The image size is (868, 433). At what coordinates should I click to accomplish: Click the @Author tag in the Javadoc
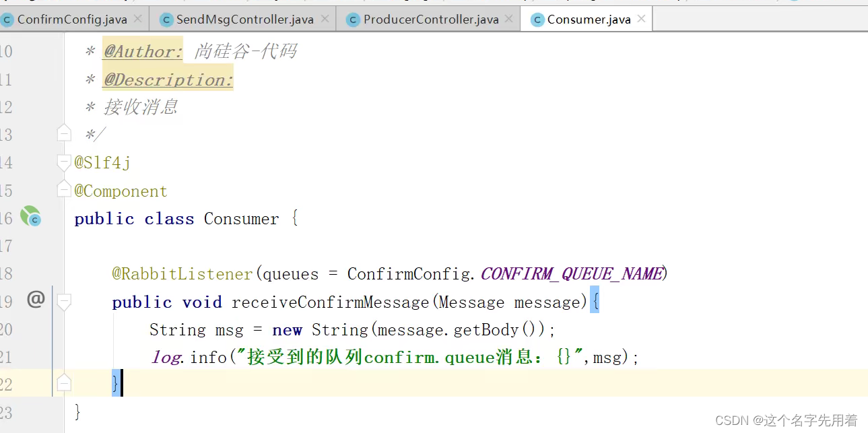[142, 51]
